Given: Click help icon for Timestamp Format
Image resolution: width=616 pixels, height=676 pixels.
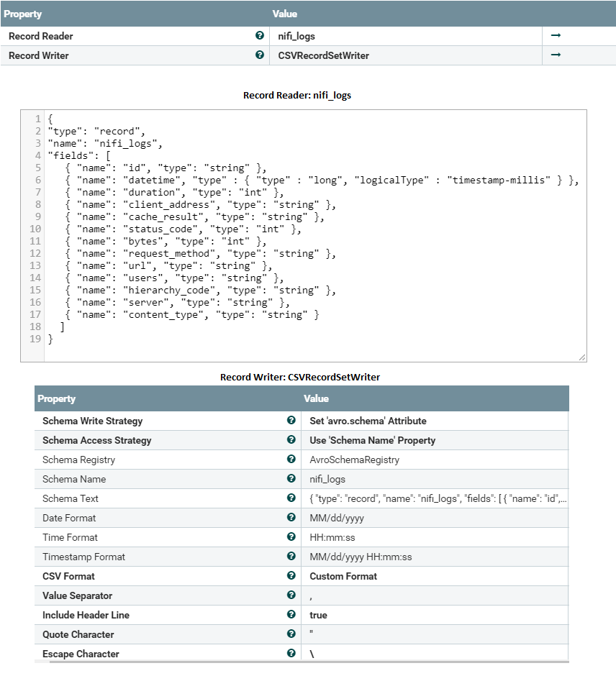Looking at the screenshot, I should click(x=291, y=557).
